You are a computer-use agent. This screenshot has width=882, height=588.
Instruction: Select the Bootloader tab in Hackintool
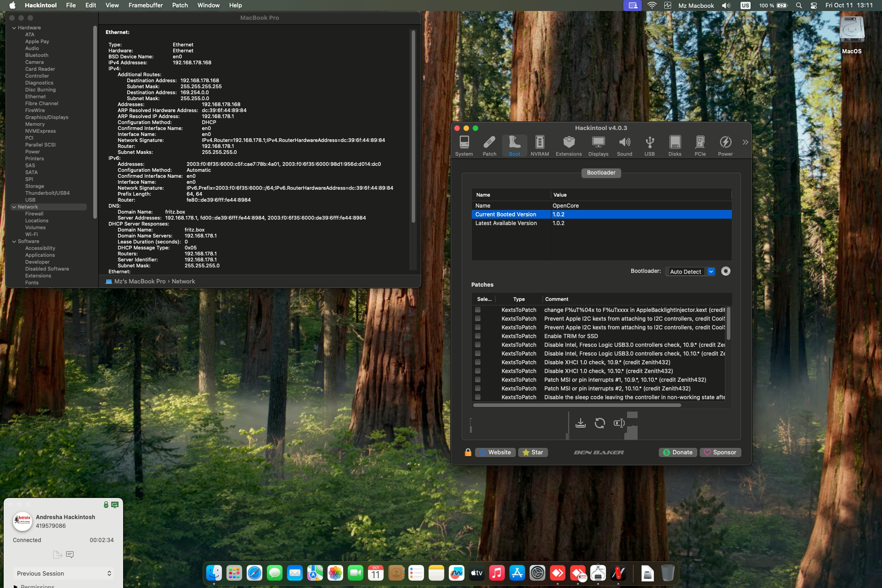coord(601,173)
